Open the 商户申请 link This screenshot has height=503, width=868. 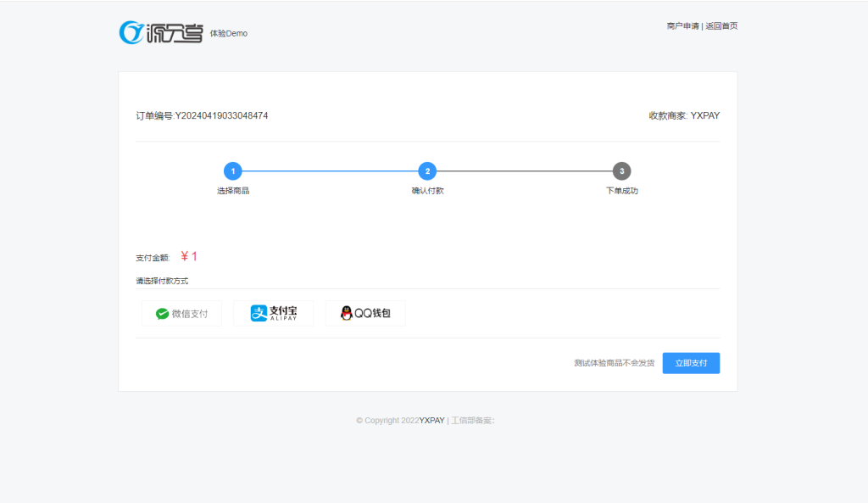point(682,26)
